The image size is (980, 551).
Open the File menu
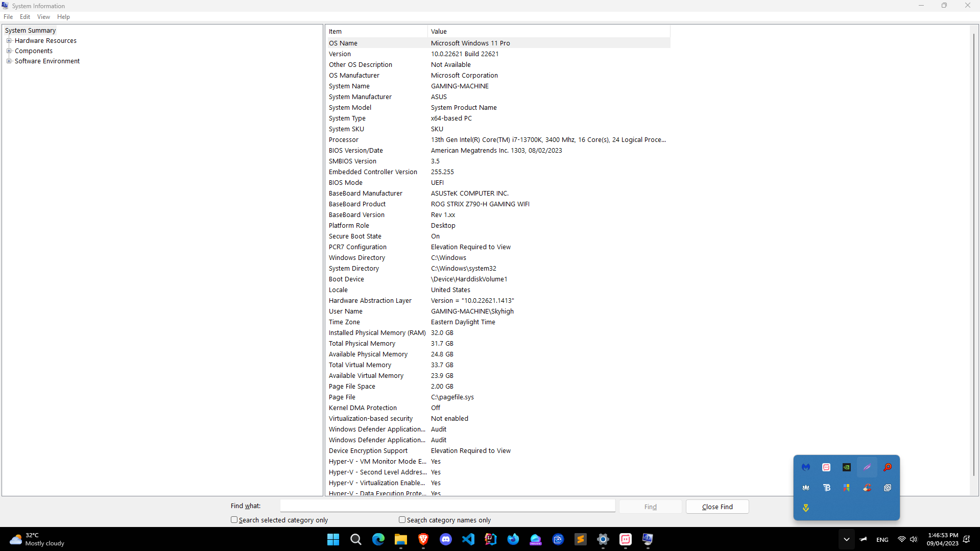pyautogui.click(x=8, y=17)
